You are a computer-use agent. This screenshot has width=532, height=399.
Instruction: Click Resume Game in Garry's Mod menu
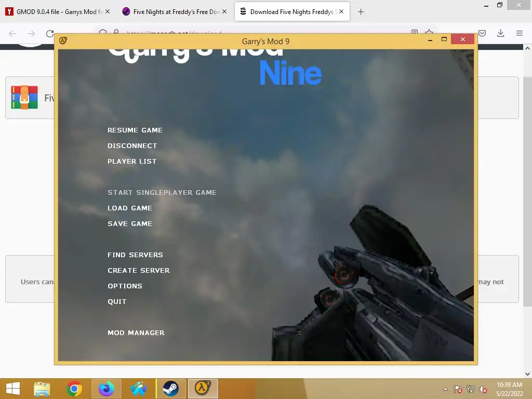click(135, 130)
